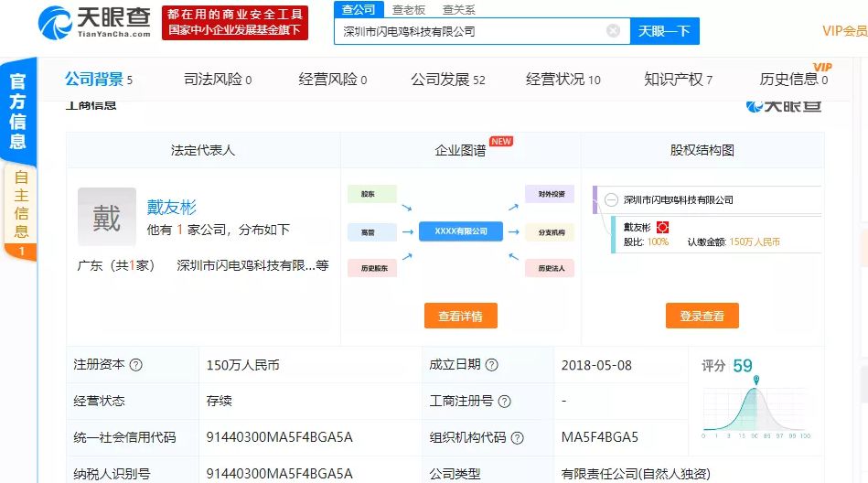The height and width of the screenshot is (483, 868).
Task: Collapse the 深圳市闪电鸡科技有限公司 equity tree node
Action: coord(610,199)
